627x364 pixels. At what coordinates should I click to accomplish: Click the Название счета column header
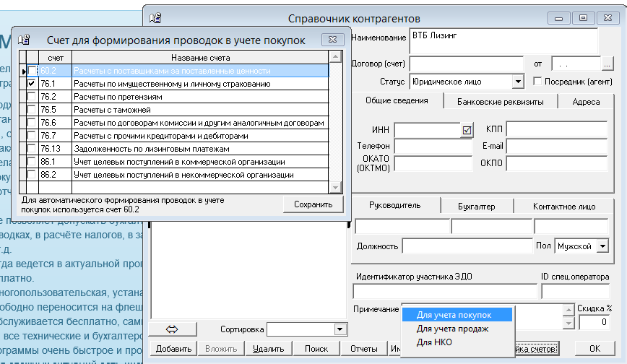click(200, 58)
